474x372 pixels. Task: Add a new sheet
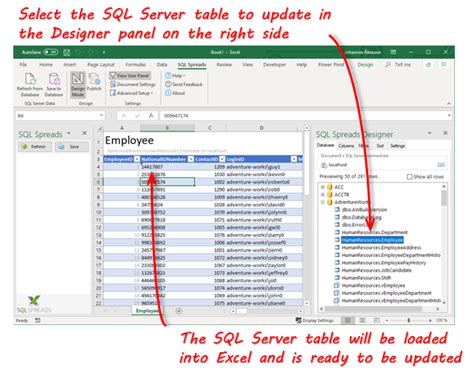pyautogui.click(x=179, y=311)
